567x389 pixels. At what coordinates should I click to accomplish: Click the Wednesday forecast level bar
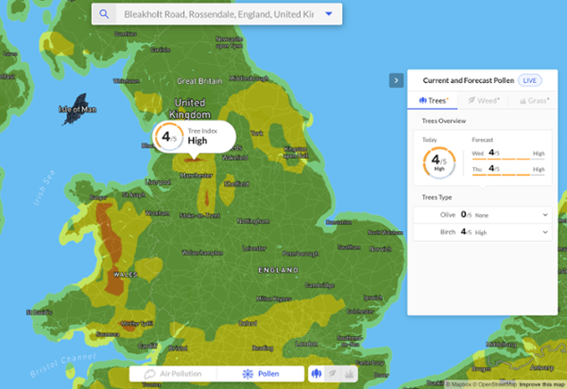tap(508, 159)
